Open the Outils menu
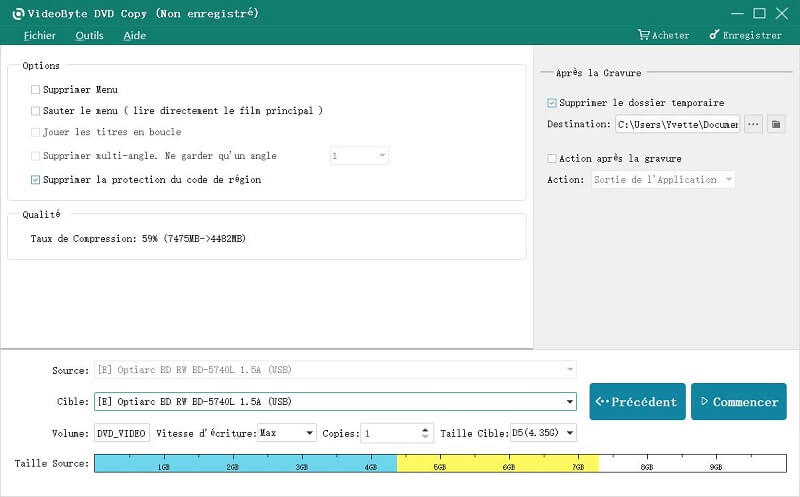Image resolution: width=800 pixels, height=497 pixels. [89, 35]
